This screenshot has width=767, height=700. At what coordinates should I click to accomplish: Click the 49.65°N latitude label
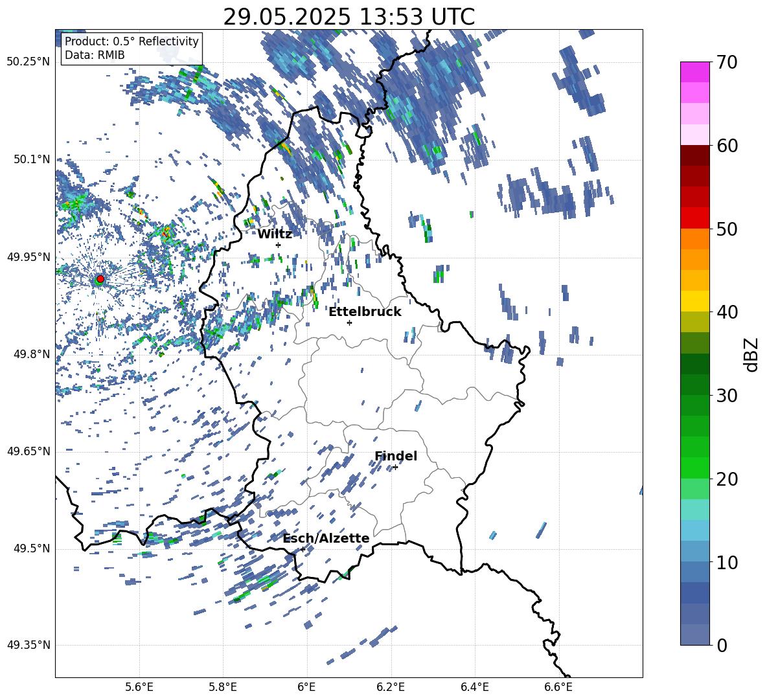coord(29,451)
